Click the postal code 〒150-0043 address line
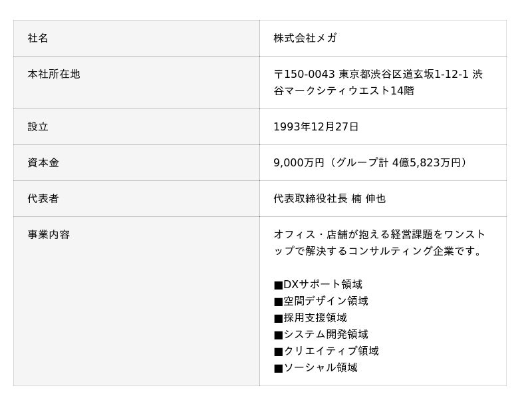Screen dimensions: 532x406 coord(378,74)
